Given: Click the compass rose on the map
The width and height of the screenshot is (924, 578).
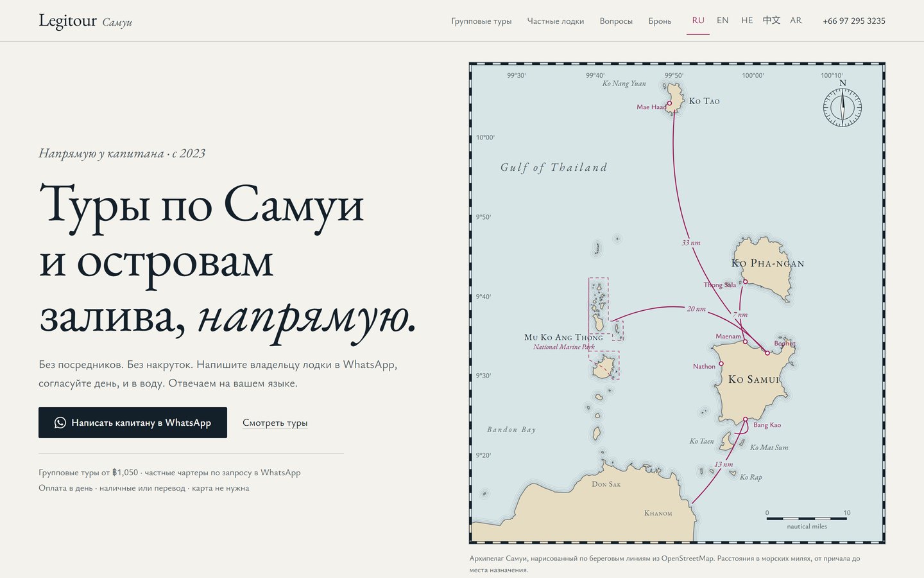Looking at the screenshot, I should (x=843, y=107).
